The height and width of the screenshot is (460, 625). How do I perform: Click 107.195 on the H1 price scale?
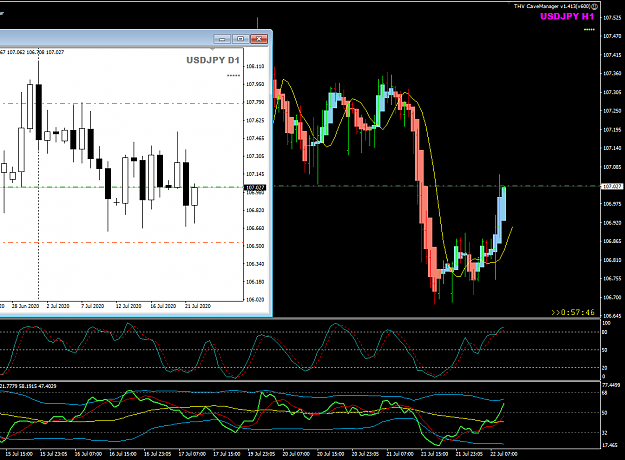click(x=612, y=130)
